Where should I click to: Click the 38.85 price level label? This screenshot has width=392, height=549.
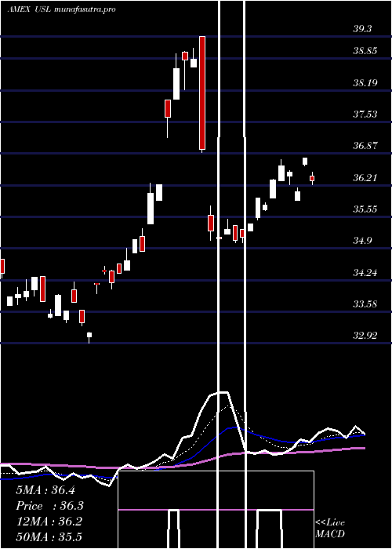[x=365, y=51]
